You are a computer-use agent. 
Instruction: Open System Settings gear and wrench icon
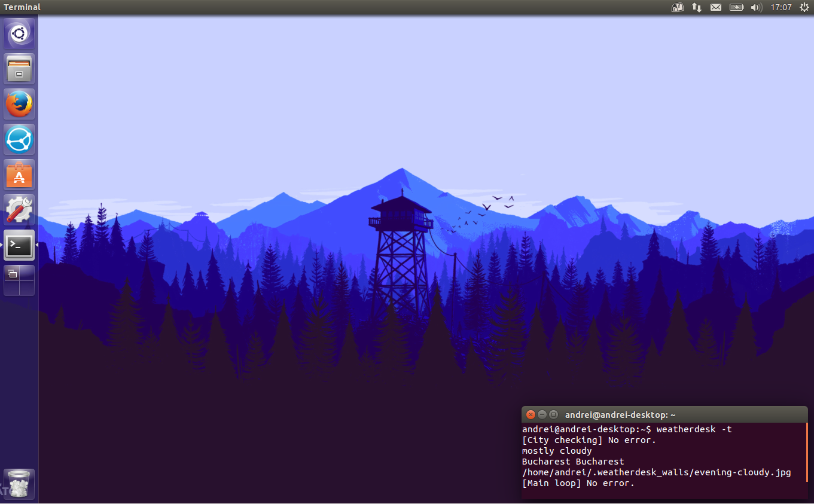click(x=19, y=210)
